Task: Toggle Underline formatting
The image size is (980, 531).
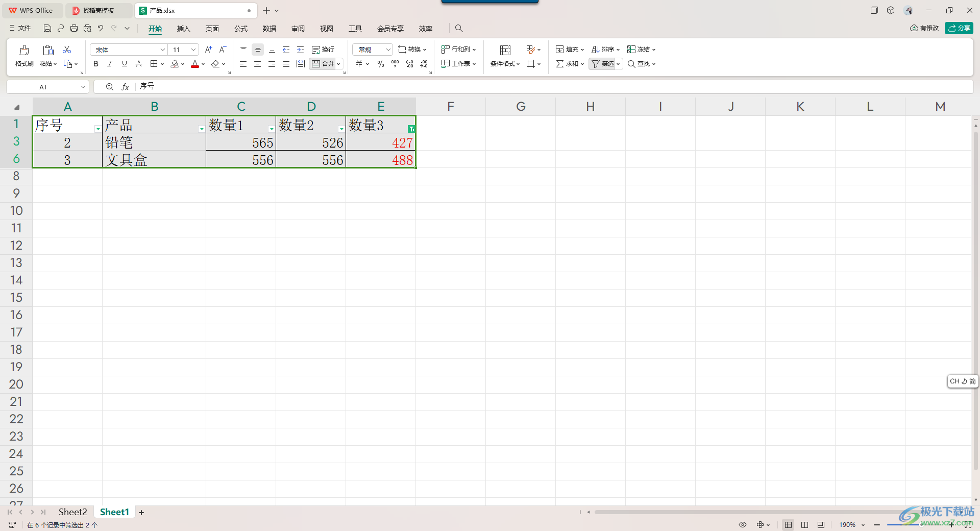Action: 125,64
